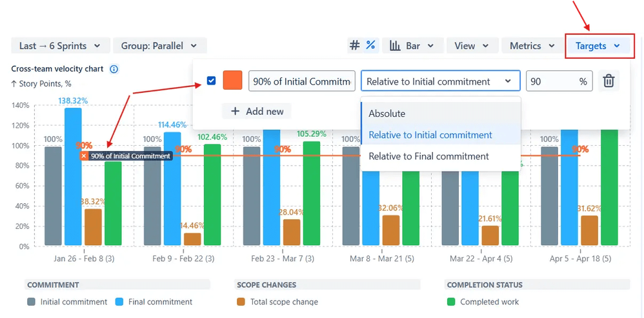Open the Metrics dropdown
This screenshot has width=644, height=318.
click(532, 46)
